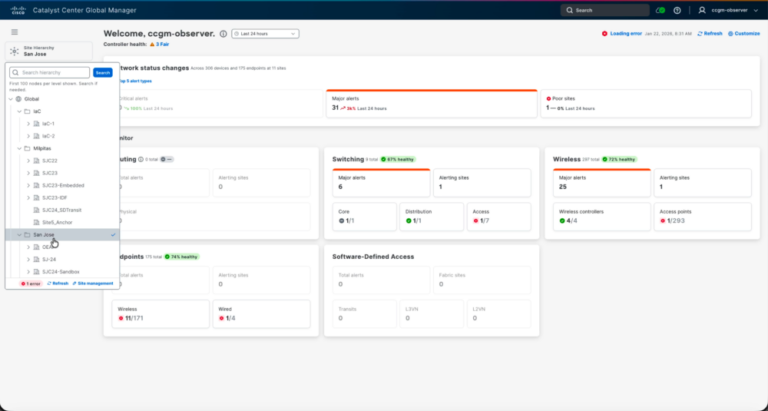Open the Endpoints Wireless 11/171 card

pyautogui.click(x=161, y=314)
